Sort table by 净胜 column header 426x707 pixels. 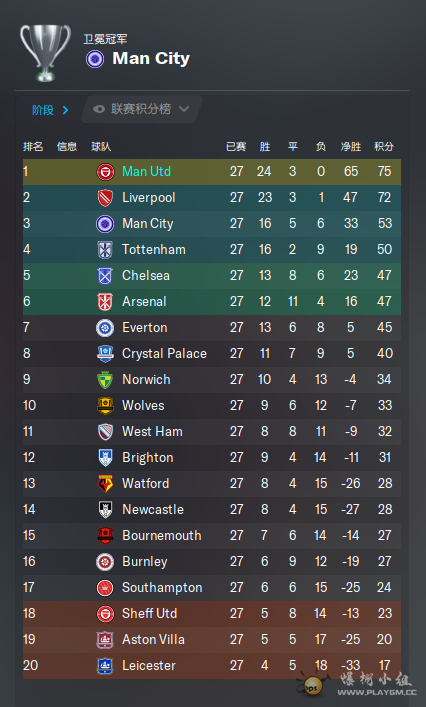(x=351, y=147)
